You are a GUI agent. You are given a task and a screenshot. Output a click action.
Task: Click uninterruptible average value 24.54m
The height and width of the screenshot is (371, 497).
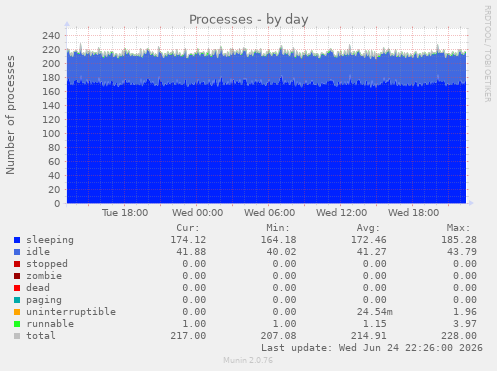point(375,312)
